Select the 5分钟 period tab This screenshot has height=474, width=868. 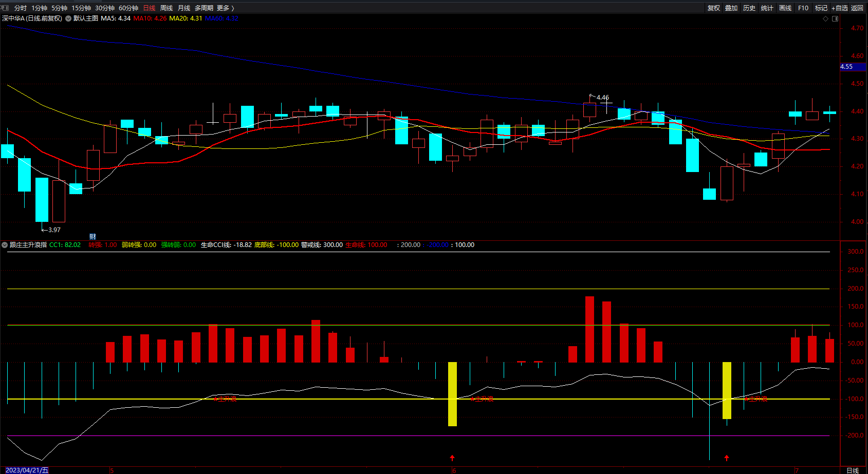point(60,8)
